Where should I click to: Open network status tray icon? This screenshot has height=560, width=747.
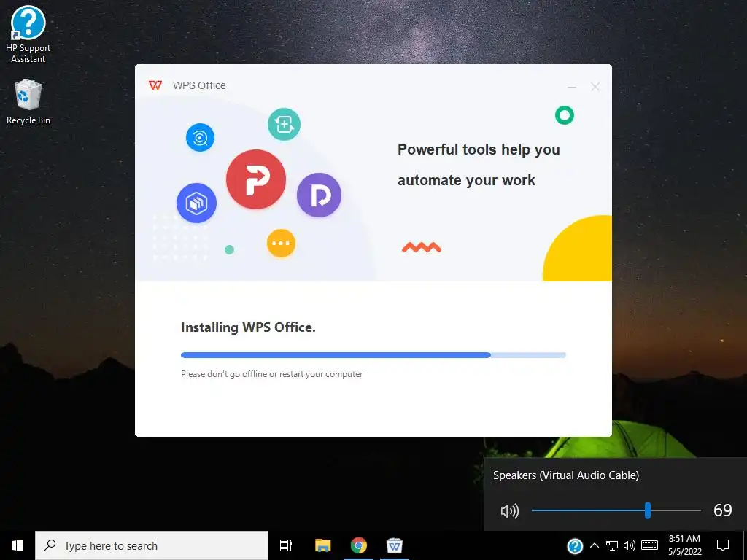(612, 545)
